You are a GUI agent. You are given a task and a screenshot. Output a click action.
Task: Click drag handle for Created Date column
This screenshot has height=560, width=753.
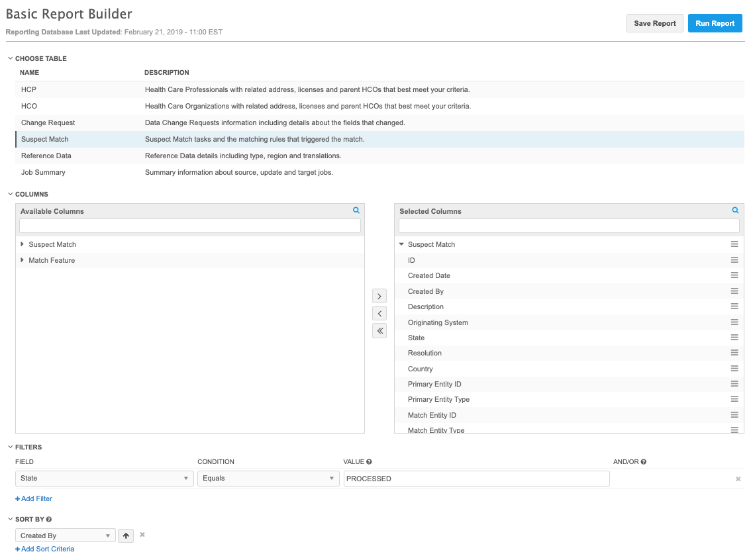tap(734, 275)
